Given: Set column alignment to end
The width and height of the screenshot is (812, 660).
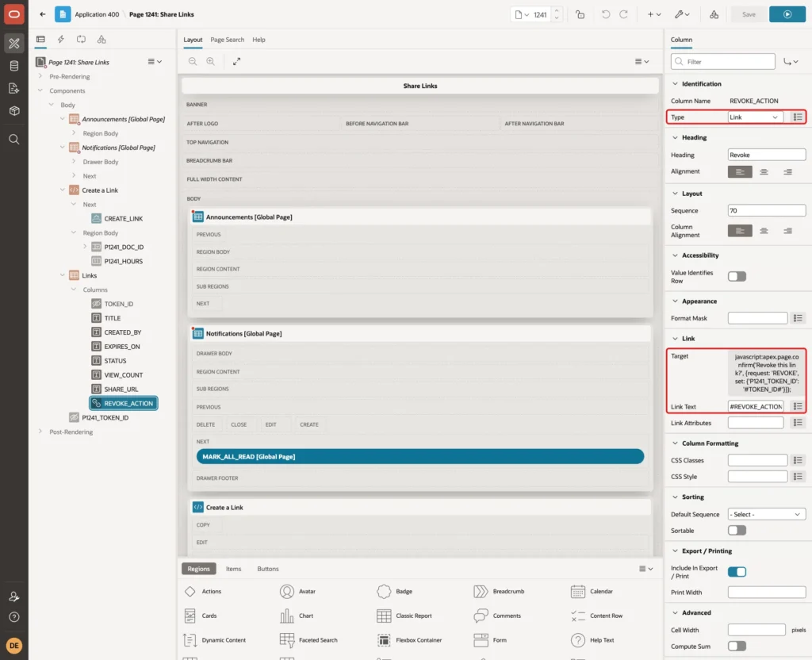Looking at the screenshot, I should point(787,231).
